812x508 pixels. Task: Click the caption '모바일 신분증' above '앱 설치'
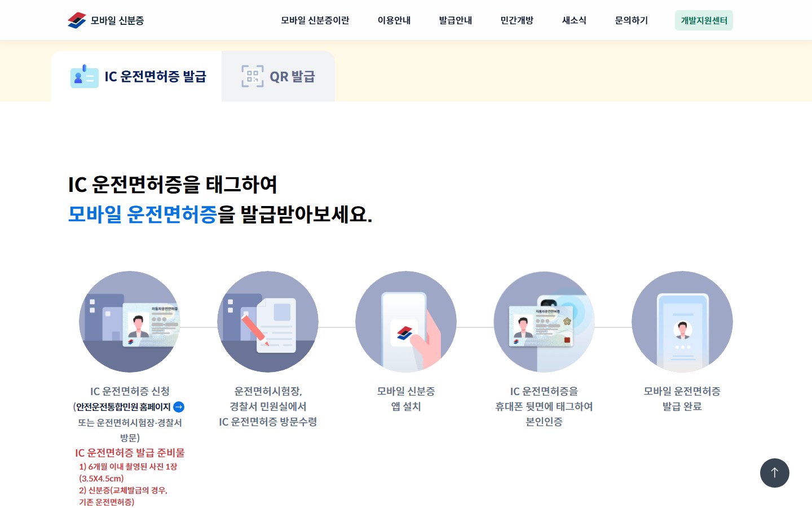pos(406,391)
